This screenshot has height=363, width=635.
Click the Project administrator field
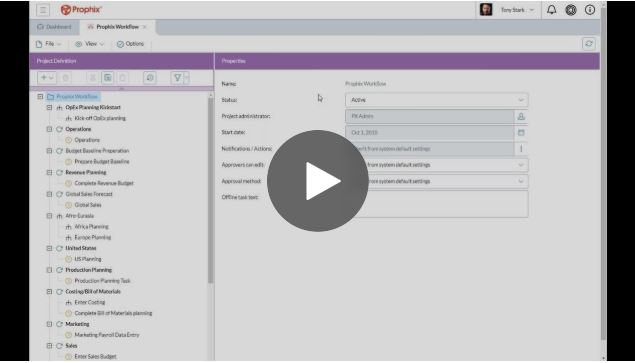click(x=430, y=116)
